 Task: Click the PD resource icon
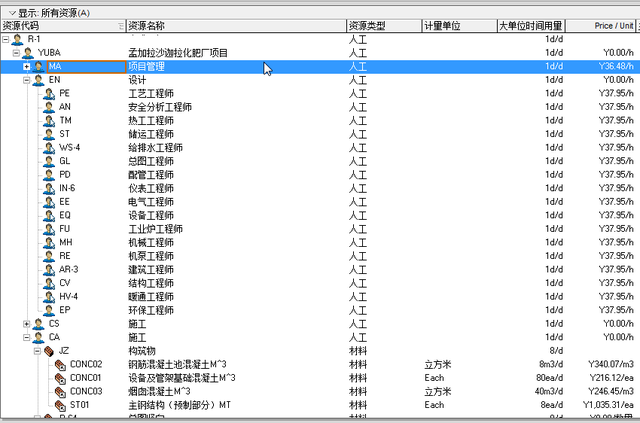point(49,175)
